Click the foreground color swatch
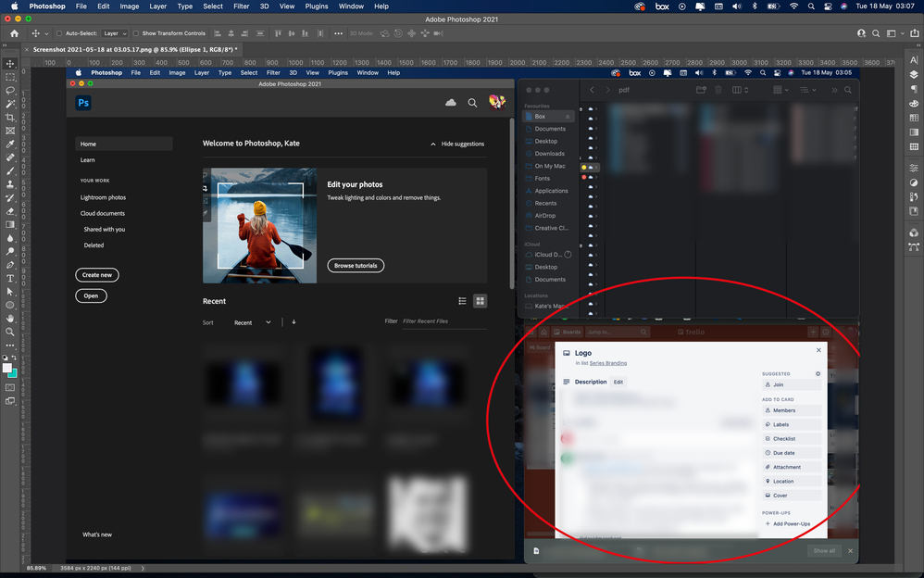Viewport: 924px width, 578px height. 7,368
